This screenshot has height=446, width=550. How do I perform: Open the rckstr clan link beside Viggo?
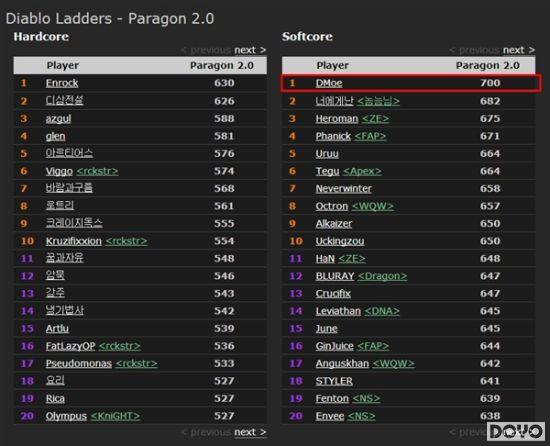[x=98, y=171]
